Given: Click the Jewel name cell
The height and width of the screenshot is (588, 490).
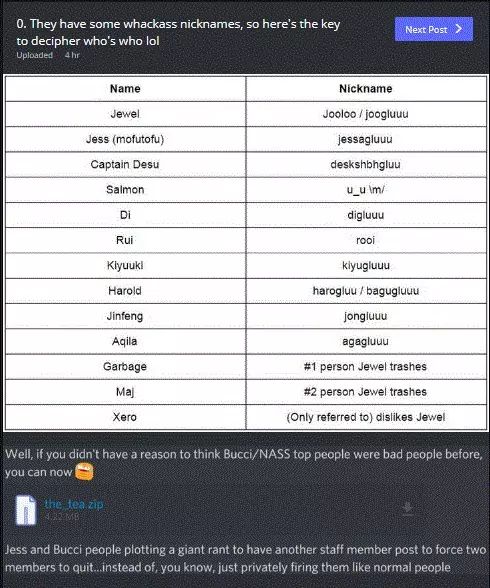Looking at the screenshot, I should [x=125, y=114].
